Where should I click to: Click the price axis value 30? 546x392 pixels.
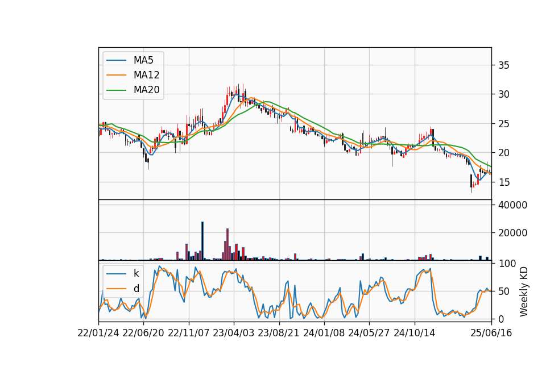click(503, 94)
